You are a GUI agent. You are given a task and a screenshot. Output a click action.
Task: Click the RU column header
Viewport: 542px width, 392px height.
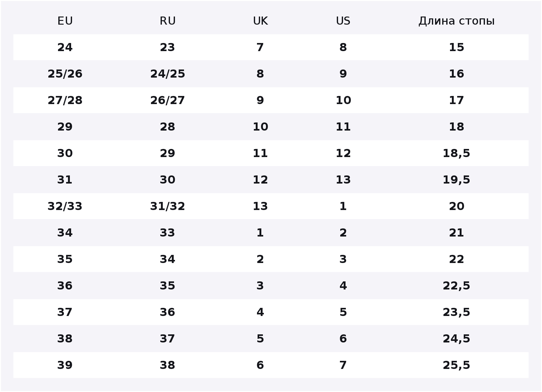coord(167,21)
